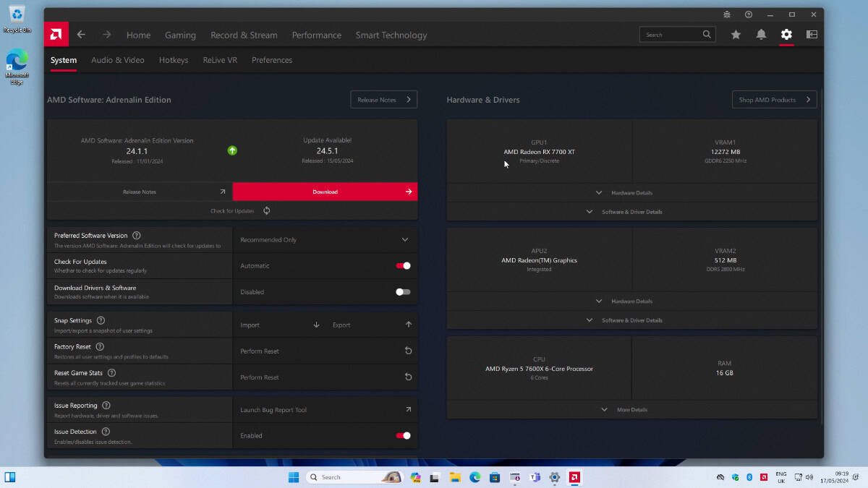Screen dimensions: 868x488
Task: Open the Gaming menu tab
Action: [180, 35]
